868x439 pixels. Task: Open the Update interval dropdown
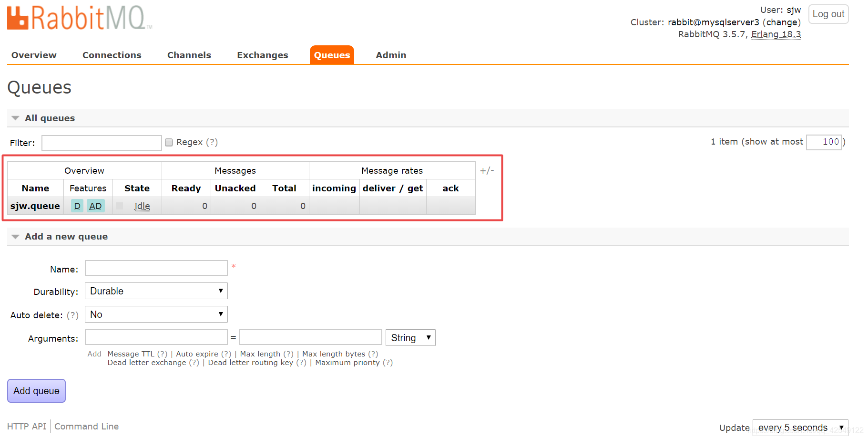point(800,428)
